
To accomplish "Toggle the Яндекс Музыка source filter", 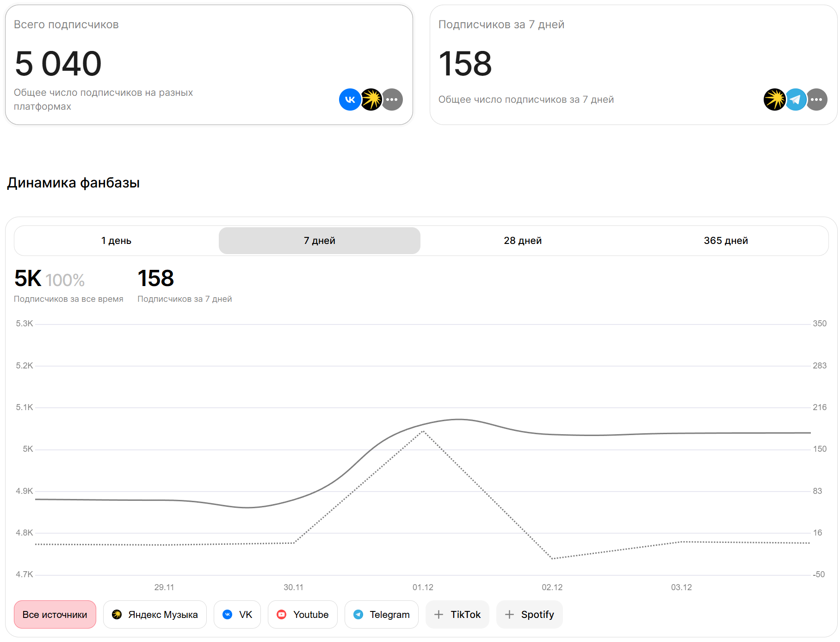I will [155, 615].
